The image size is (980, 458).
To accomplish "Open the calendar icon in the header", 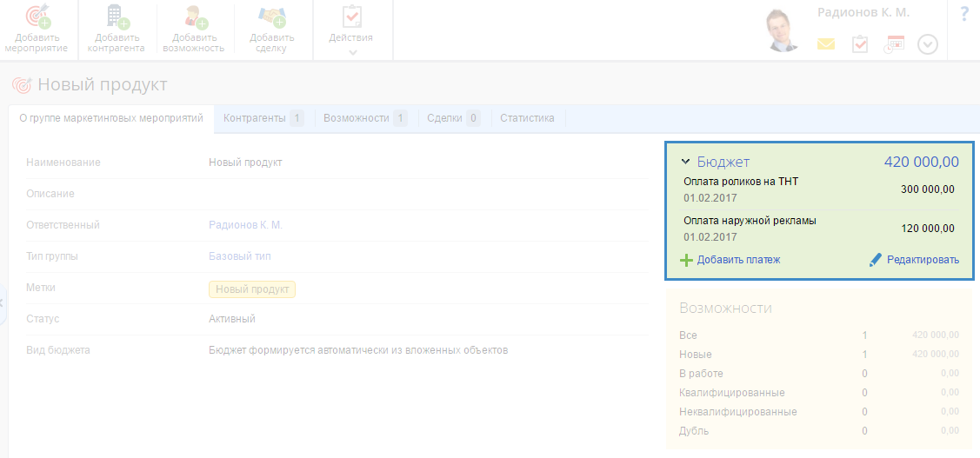I will click(894, 43).
